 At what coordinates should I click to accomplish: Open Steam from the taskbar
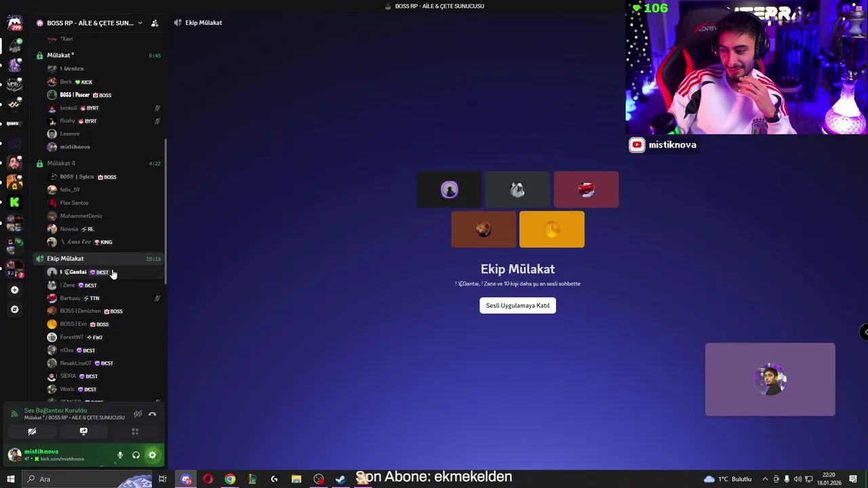pyautogui.click(x=340, y=479)
